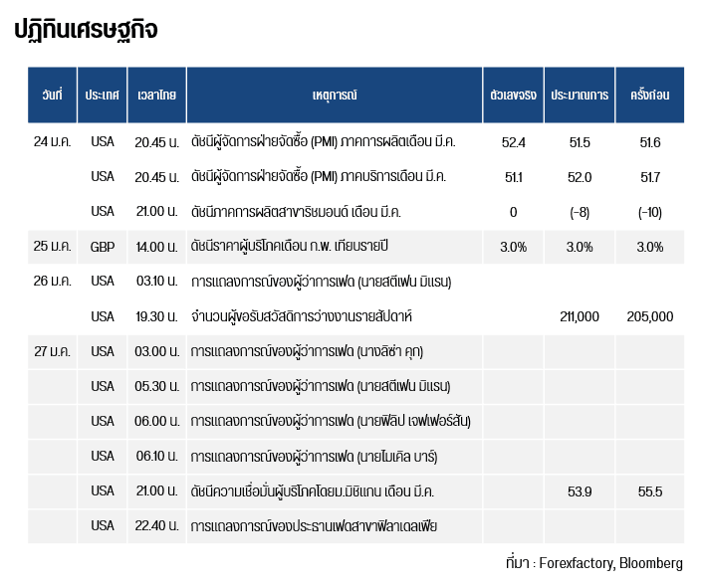
Task: Click the 27 ม.ค. date cell
Action: tap(53, 351)
